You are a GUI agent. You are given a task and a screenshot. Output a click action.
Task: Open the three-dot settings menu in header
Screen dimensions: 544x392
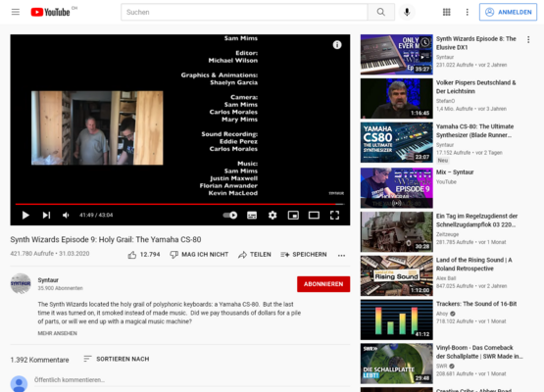(x=467, y=12)
